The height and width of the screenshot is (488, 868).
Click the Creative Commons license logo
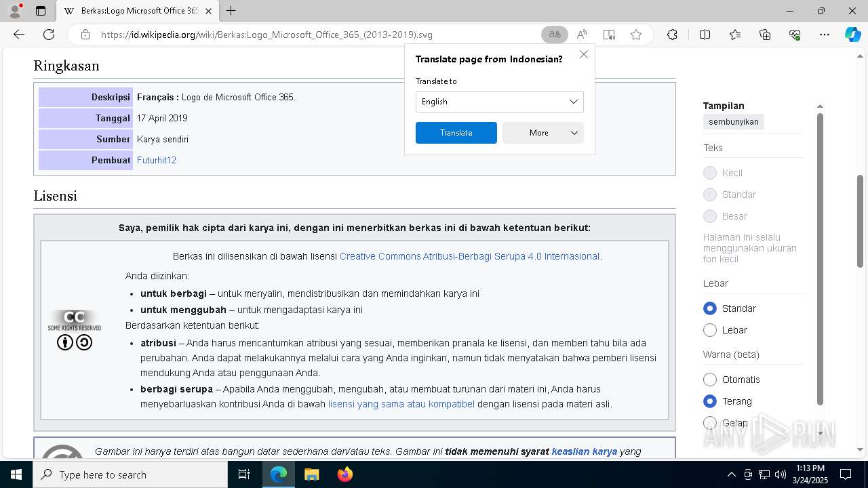(75, 329)
